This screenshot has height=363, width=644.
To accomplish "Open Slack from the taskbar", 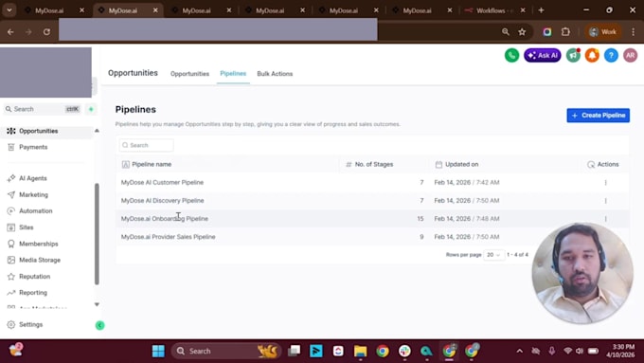I will [404, 351].
